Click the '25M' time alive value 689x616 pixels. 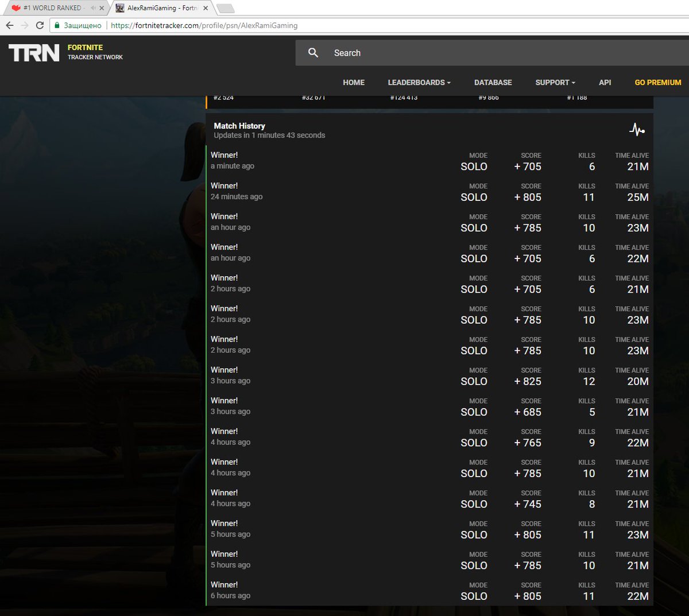coord(638,197)
